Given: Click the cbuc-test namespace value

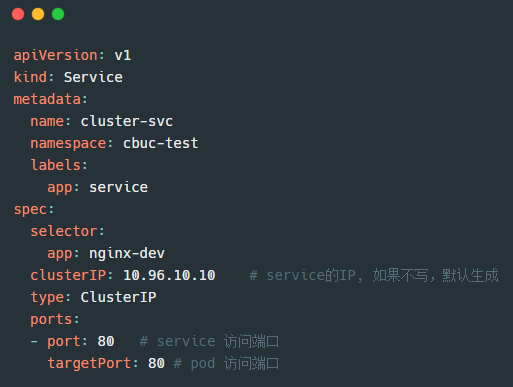Looking at the screenshot, I should [161, 143].
